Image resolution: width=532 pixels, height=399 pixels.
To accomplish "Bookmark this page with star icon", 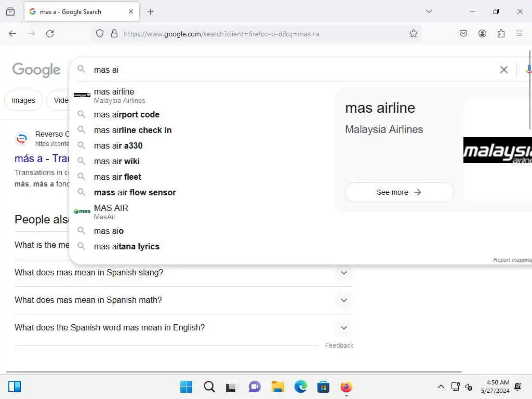I will click(413, 34).
